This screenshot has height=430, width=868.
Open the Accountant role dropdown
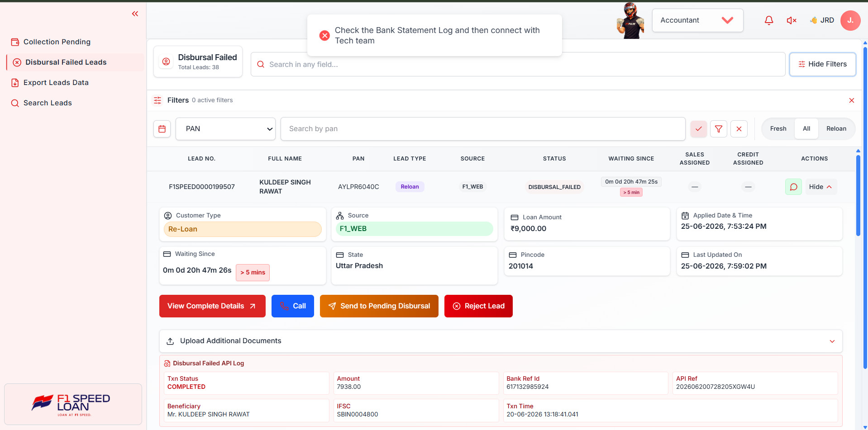(x=697, y=20)
